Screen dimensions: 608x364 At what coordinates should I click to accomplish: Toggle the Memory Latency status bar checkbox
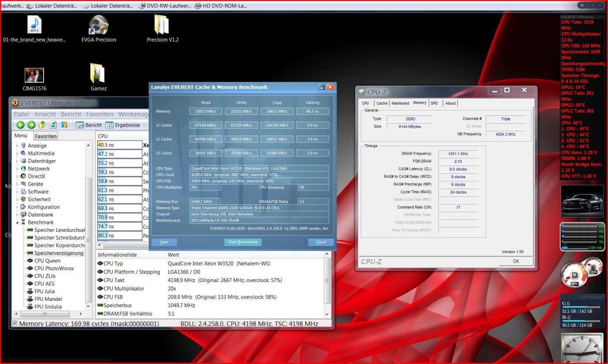(15, 324)
